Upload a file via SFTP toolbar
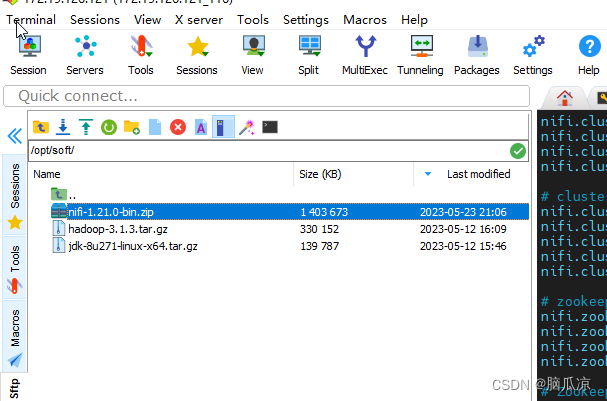The image size is (607, 401). (86, 127)
